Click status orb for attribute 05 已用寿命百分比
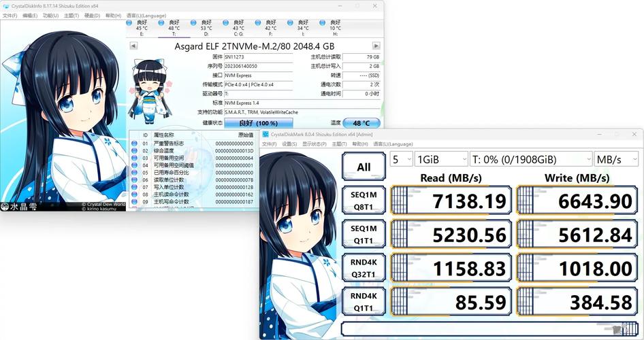Screen dimensions: 644x340 (x=134, y=173)
